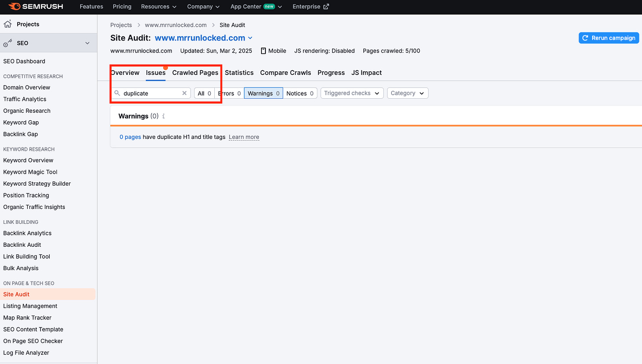This screenshot has height=364, width=642.
Task: Go to Traffic Analytics
Action: coord(25,99)
